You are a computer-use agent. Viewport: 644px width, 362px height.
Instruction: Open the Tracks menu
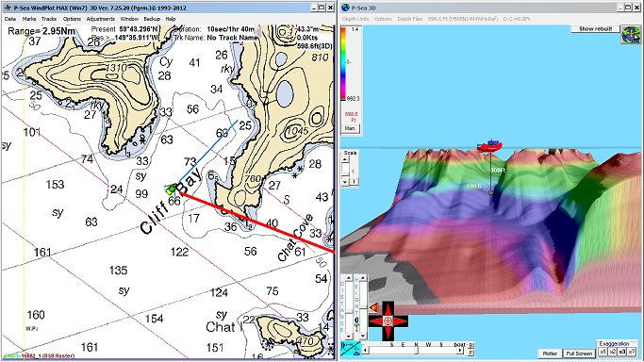[x=49, y=19]
